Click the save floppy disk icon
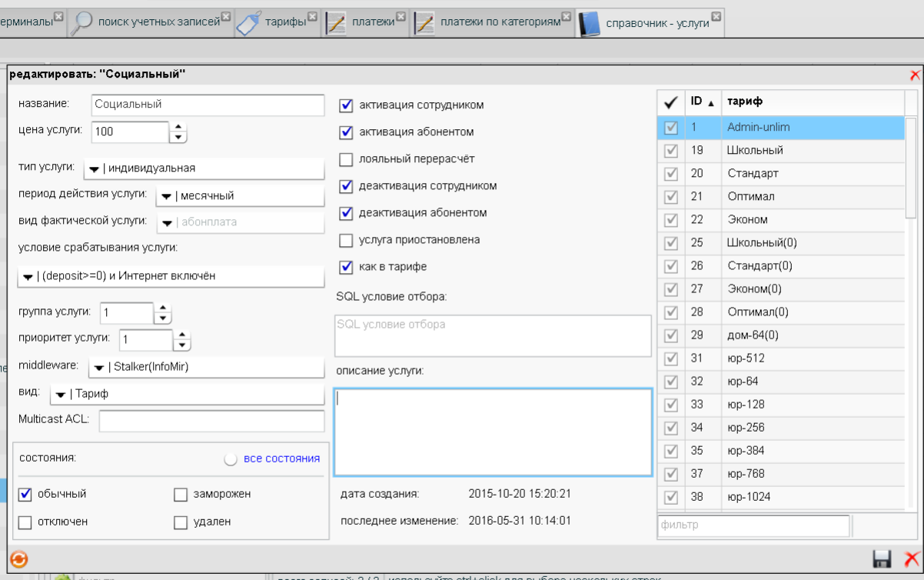Screen dimensions: 924x580 pos(882,559)
